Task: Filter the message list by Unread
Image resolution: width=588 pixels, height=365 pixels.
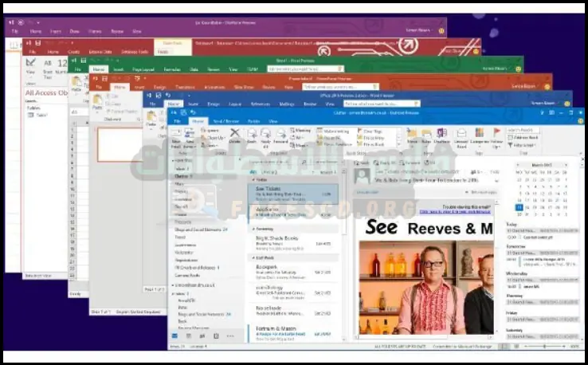Action: pyautogui.click(x=269, y=172)
